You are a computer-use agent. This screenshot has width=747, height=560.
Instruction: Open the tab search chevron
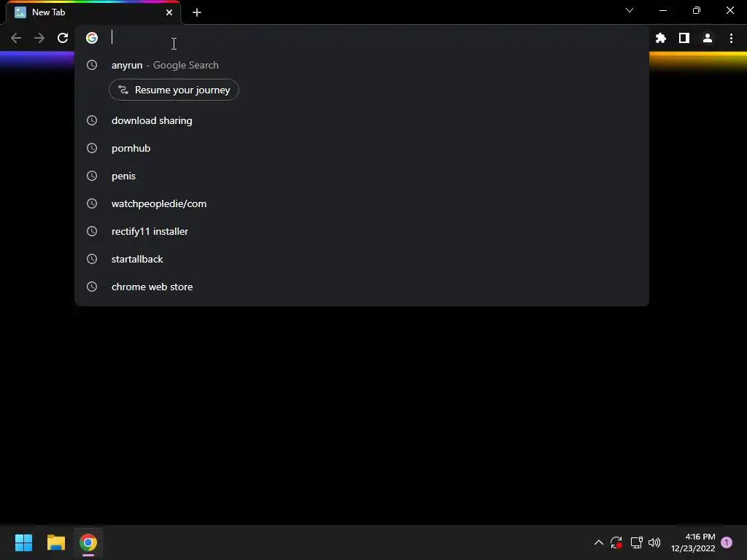(x=630, y=10)
